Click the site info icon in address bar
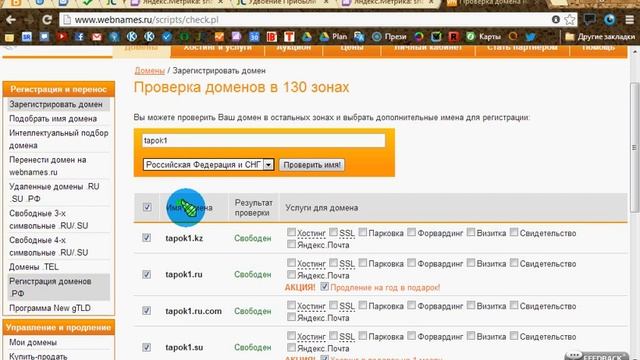The image size is (640, 360). [x=556, y=20]
